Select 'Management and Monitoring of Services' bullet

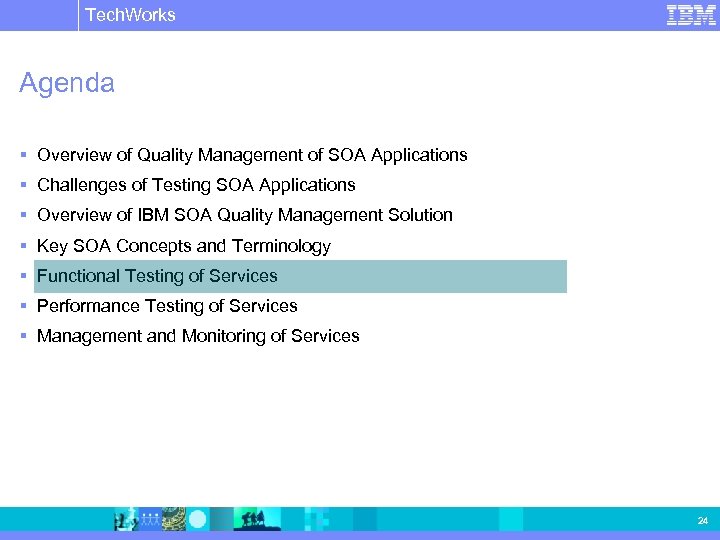198,336
